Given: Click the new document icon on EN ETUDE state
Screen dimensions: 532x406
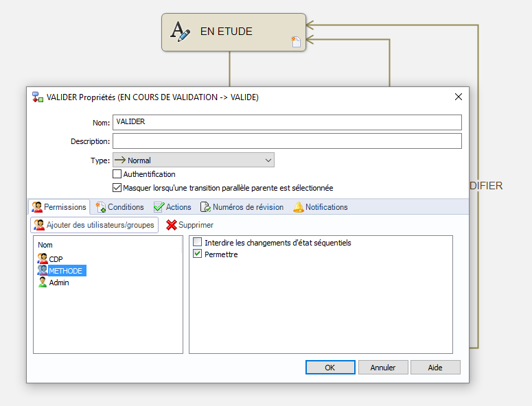Looking at the screenshot, I should [x=296, y=42].
